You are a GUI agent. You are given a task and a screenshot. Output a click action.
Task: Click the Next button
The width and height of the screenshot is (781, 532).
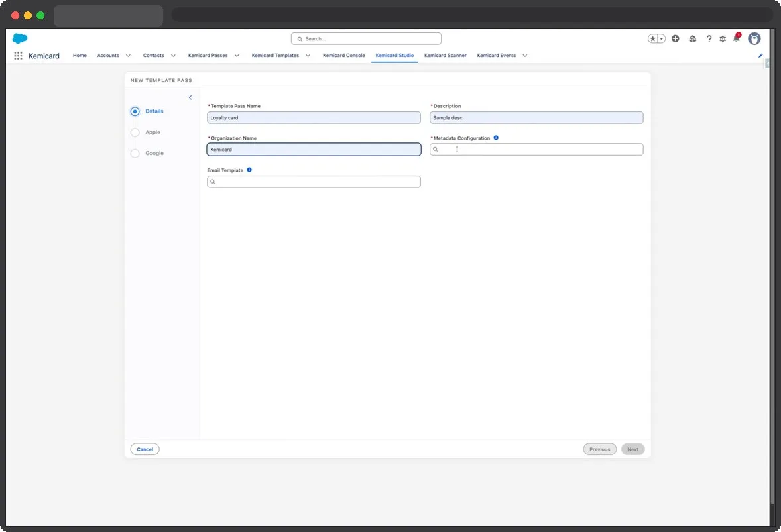(x=632, y=449)
